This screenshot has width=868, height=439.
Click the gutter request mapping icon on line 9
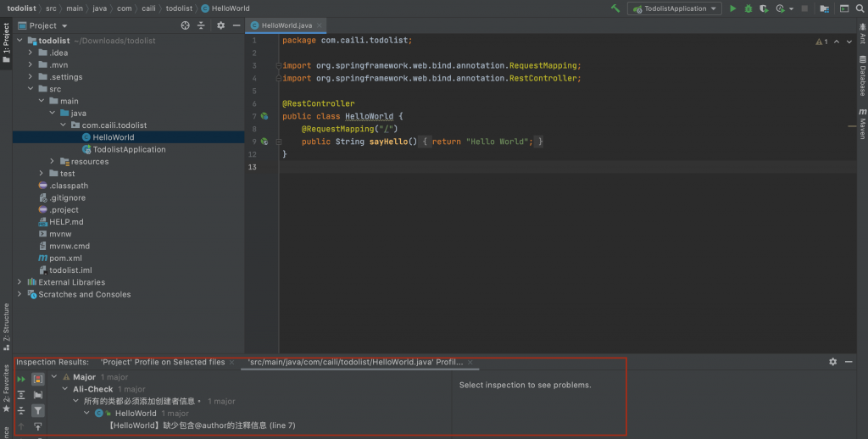pos(264,142)
